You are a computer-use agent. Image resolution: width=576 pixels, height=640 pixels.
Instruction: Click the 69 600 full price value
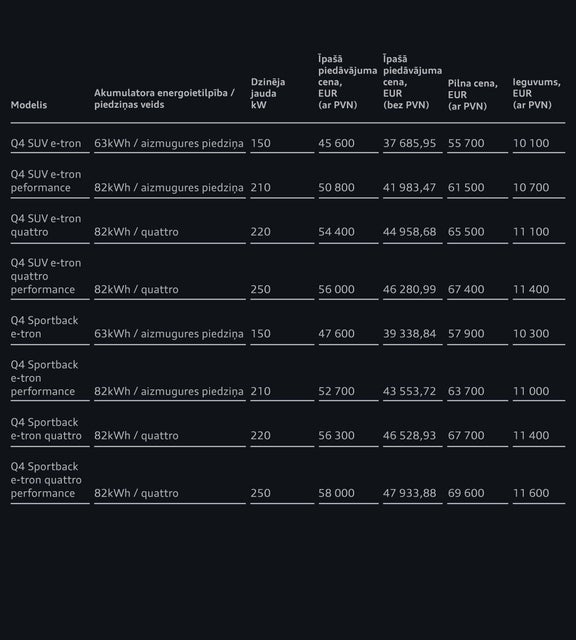[466, 493]
